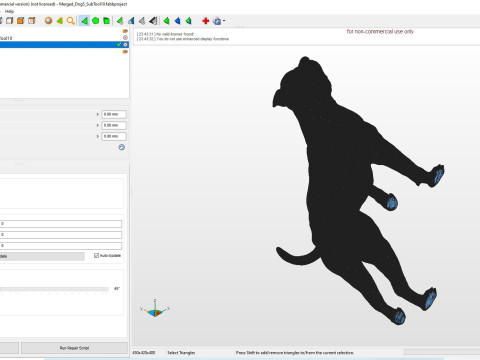The height and width of the screenshot is (360, 480).
Task: Toggle green check on the highlighted row
Action: pos(119,44)
